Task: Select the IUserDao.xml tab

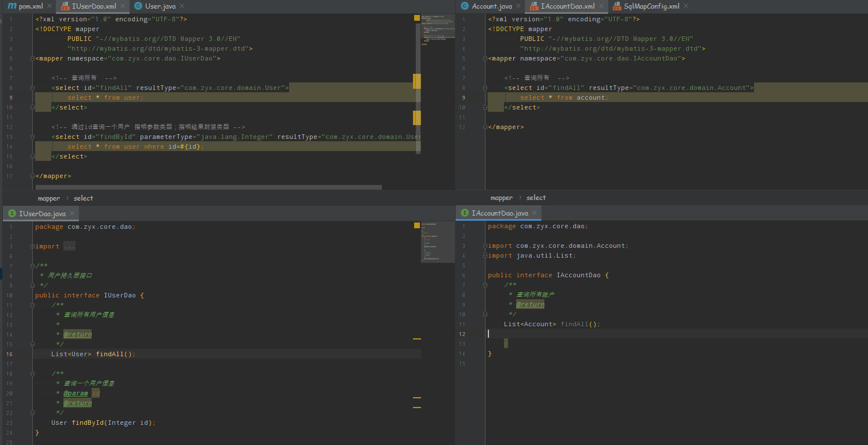Action: pos(93,6)
